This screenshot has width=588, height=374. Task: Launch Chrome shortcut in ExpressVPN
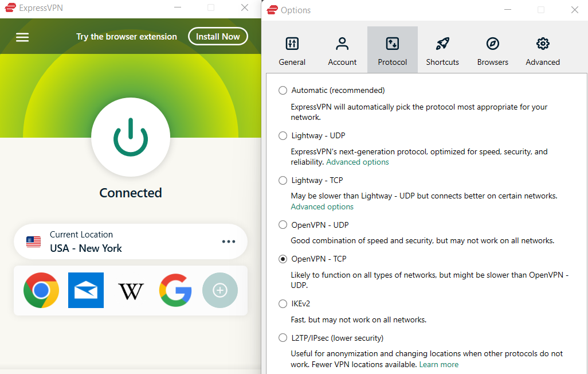(x=41, y=290)
